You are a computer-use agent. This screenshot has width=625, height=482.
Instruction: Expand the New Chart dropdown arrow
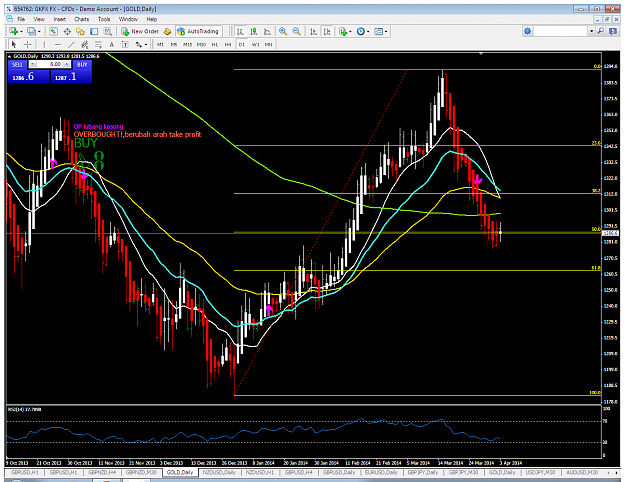[x=21, y=31]
